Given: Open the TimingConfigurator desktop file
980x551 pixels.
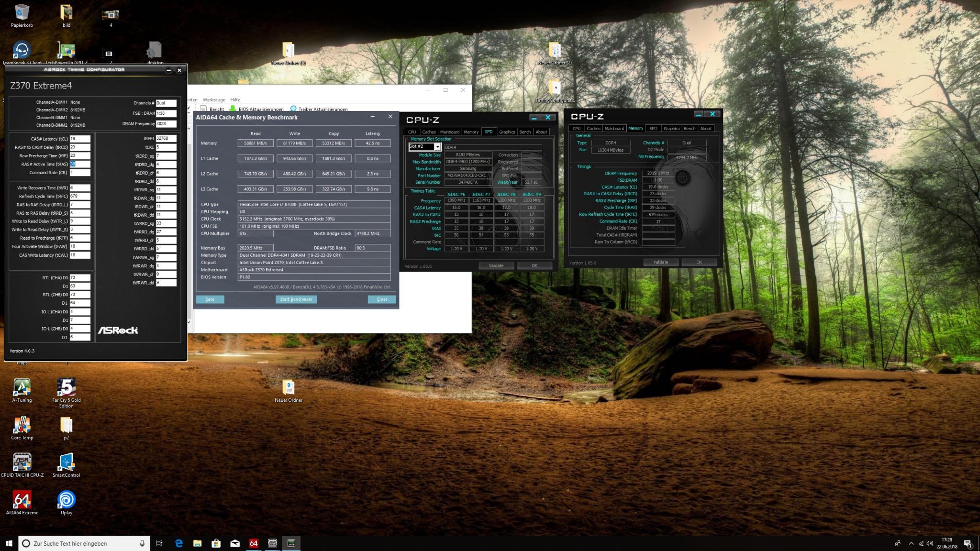Looking at the screenshot, I should (x=555, y=90).
